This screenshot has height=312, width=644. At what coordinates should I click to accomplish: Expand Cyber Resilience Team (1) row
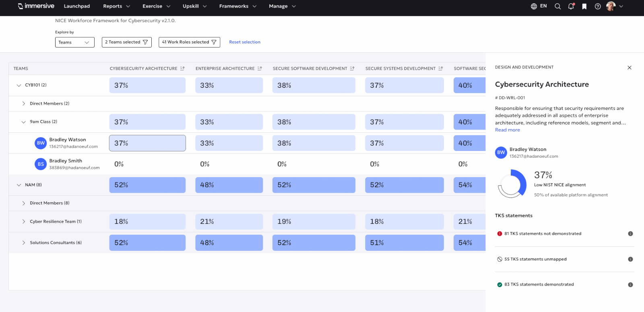tap(23, 221)
